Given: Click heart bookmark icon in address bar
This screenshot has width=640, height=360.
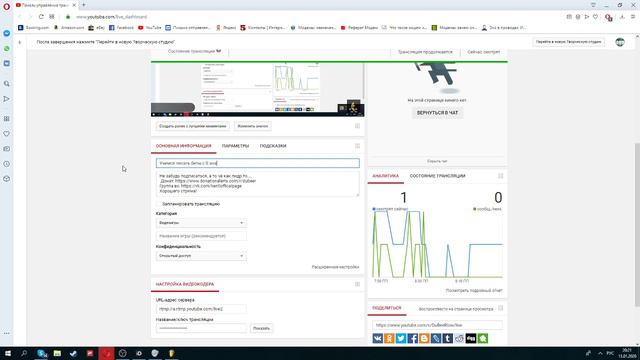Looking at the screenshot, I should 596,17.
